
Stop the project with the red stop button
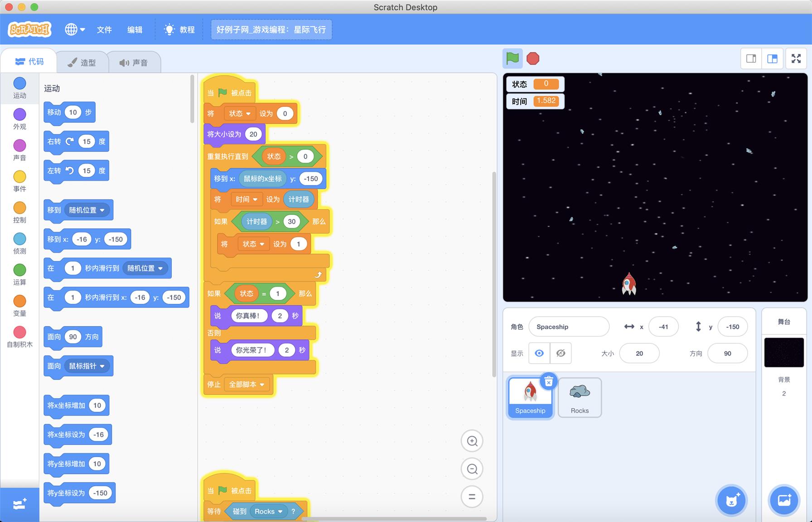[533, 59]
